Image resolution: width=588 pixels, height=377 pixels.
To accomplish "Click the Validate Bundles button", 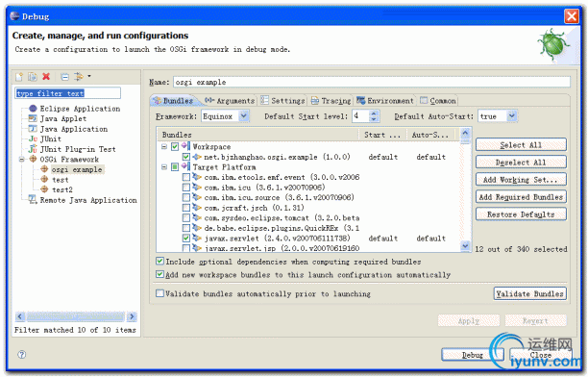I will tap(530, 293).
